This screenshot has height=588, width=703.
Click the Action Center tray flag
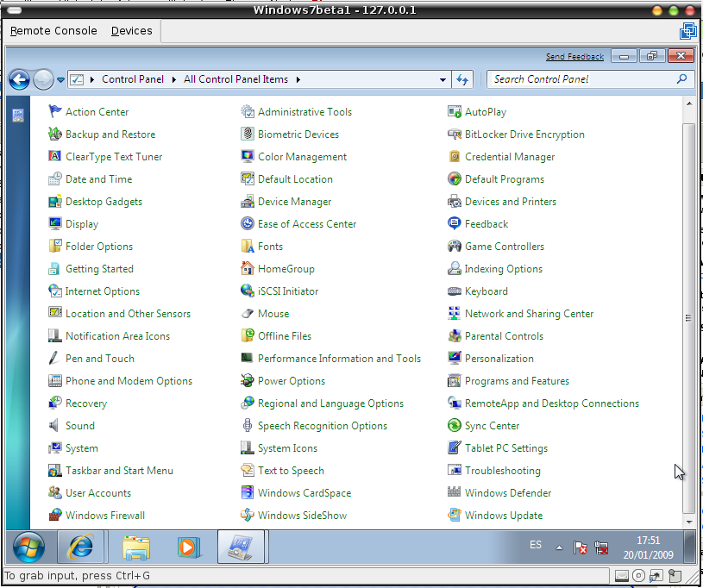[581, 547]
